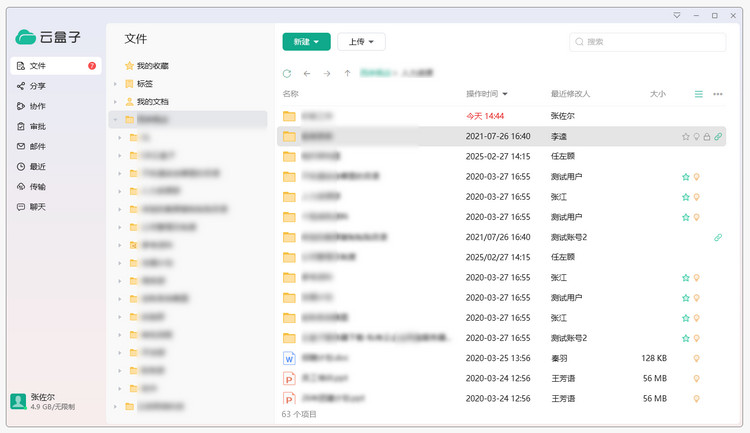750x433 pixels.
Task: Star the folder modified by 李遠
Action: click(x=685, y=137)
